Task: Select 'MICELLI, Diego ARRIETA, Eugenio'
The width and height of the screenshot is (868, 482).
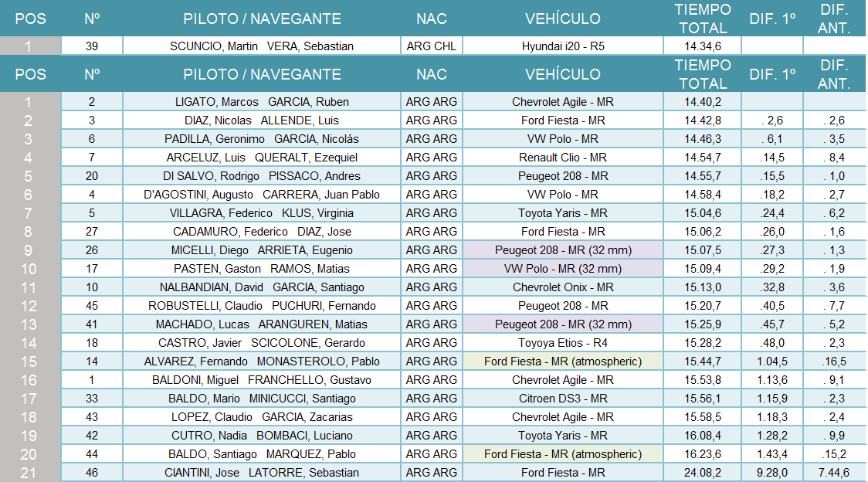Action: (261, 250)
